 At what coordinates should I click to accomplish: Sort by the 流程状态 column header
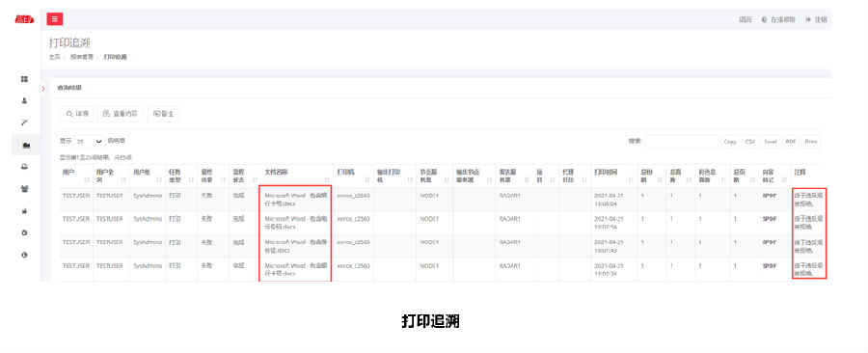pyautogui.click(x=245, y=176)
